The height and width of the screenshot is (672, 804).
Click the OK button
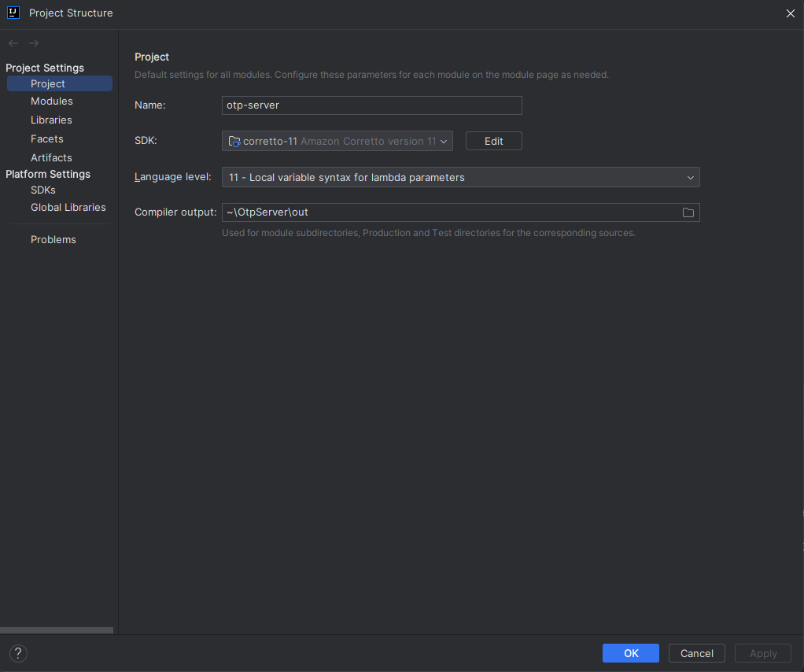click(631, 653)
